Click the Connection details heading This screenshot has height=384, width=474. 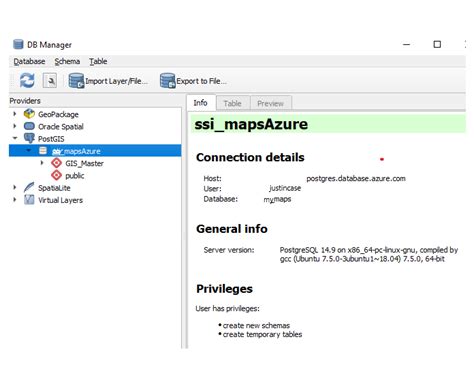coord(250,157)
